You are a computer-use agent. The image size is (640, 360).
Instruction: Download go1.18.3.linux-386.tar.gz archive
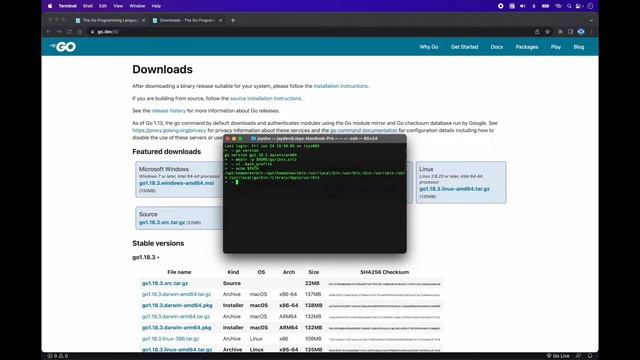[x=170, y=339]
